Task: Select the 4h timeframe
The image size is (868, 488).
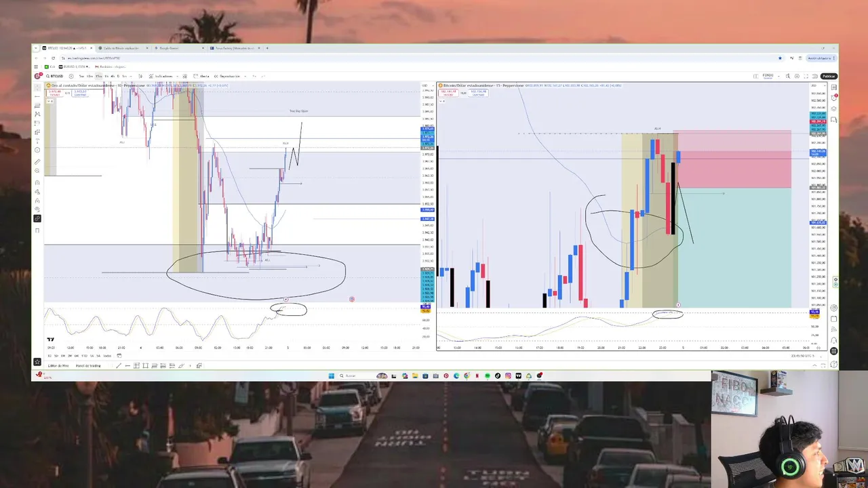Action: pyautogui.click(x=113, y=76)
